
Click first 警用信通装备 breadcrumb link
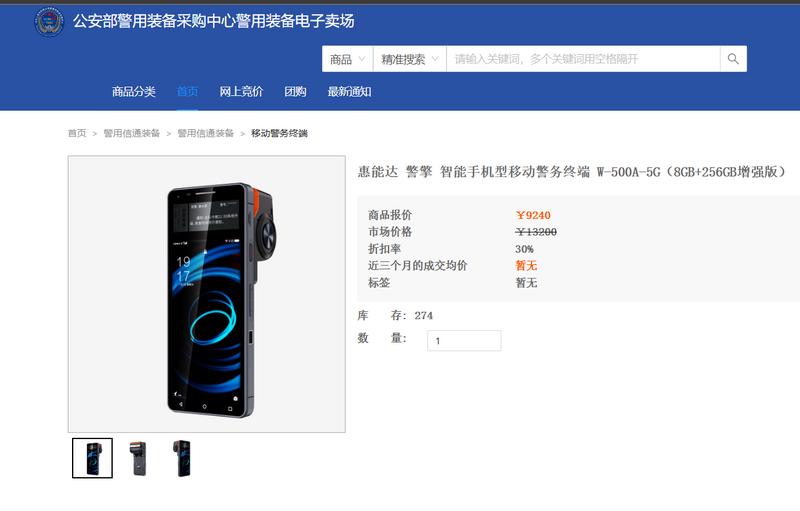(132, 133)
